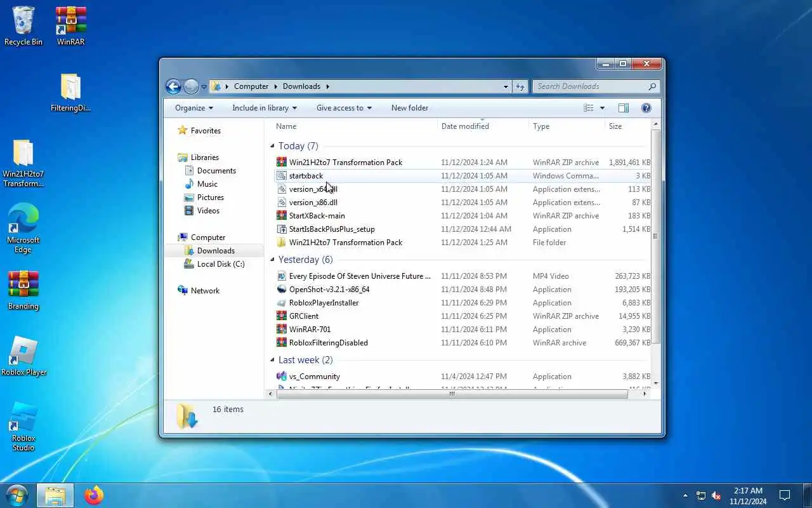Select the WinRAR-701 application row

pos(464,330)
